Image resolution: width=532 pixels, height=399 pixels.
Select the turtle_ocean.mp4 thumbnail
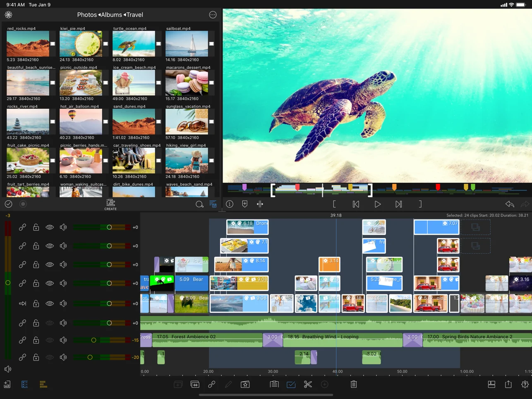point(134,44)
